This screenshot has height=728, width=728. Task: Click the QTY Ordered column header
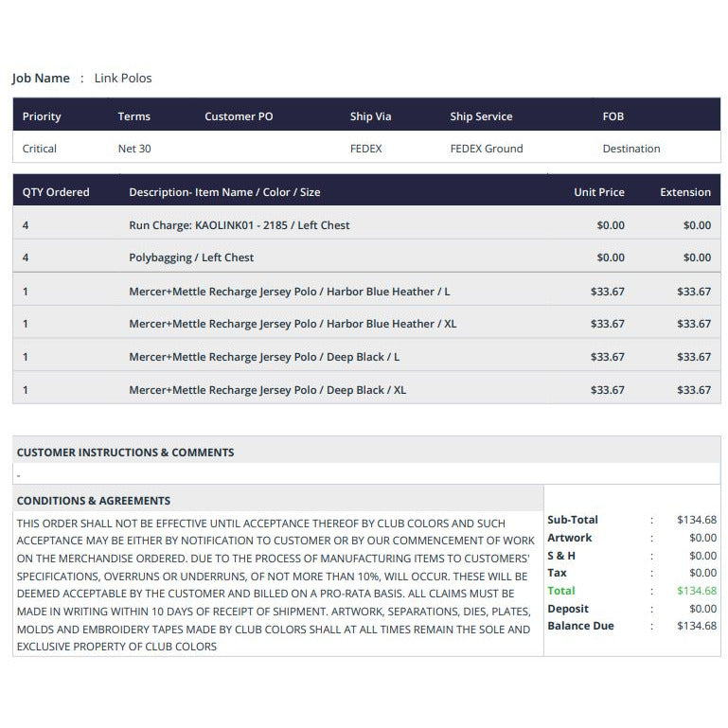tap(56, 192)
